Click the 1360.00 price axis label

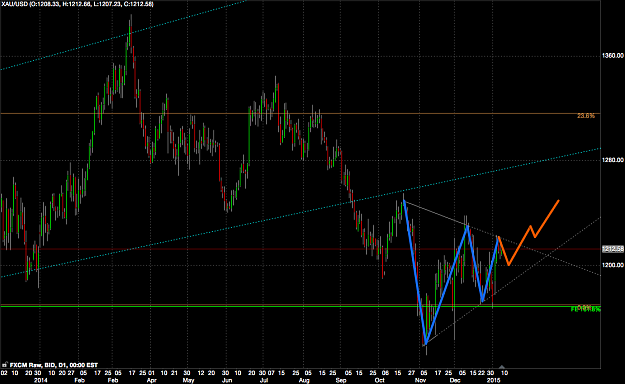pyautogui.click(x=613, y=55)
